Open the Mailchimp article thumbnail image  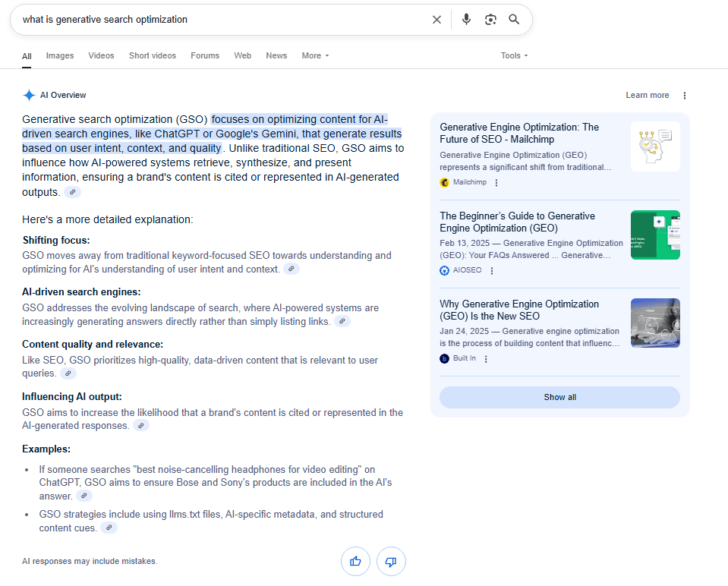(x=655, y=146)
